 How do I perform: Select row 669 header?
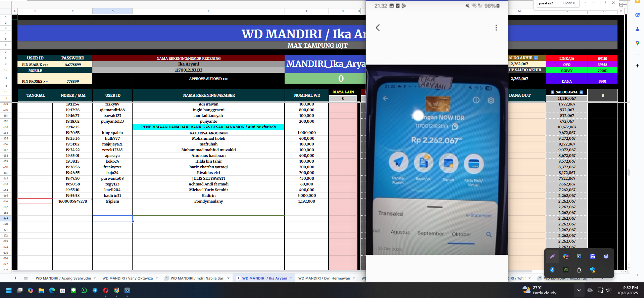point(6,218)
